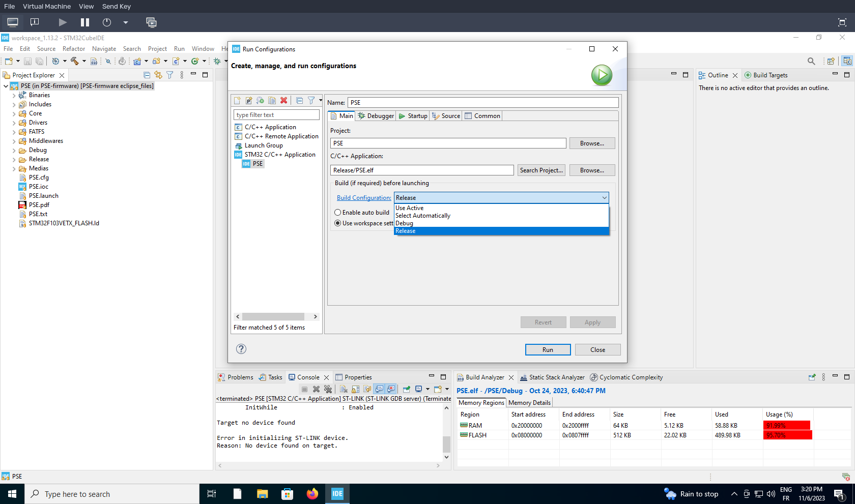The width and height of the screenshot is (855, 504).
Task: Choose Use Active from the dropdown list
Action: pyautogui.click(x=501, y=208)
